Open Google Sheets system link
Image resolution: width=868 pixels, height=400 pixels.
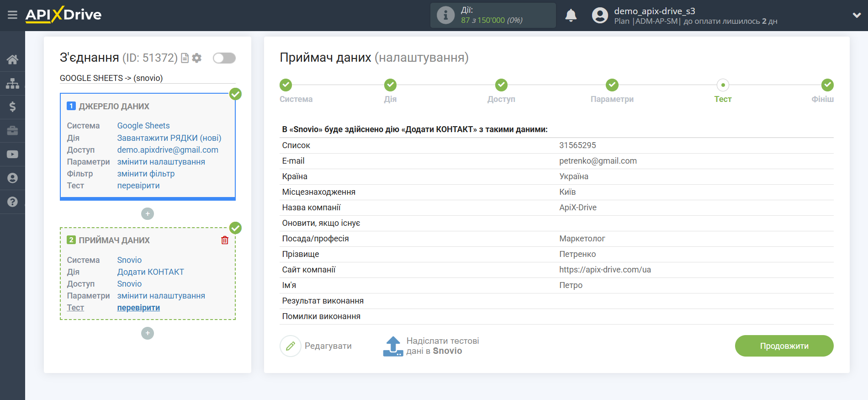click(x=143, y=126)
